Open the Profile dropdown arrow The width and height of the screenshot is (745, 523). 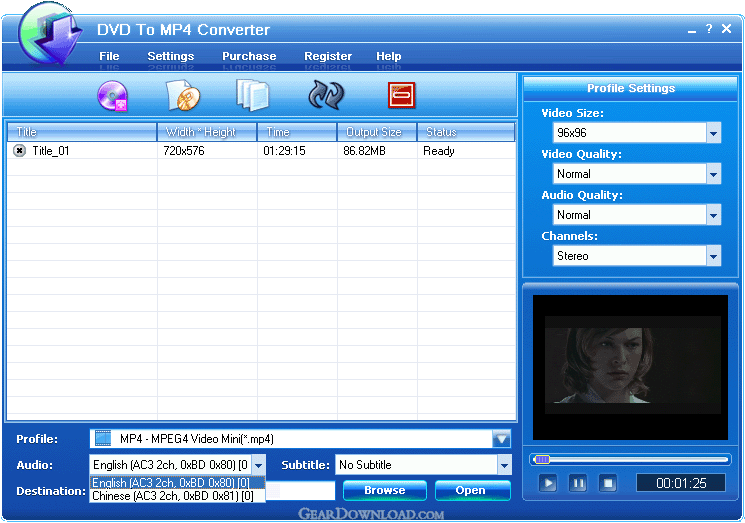(x=501, y=439)
